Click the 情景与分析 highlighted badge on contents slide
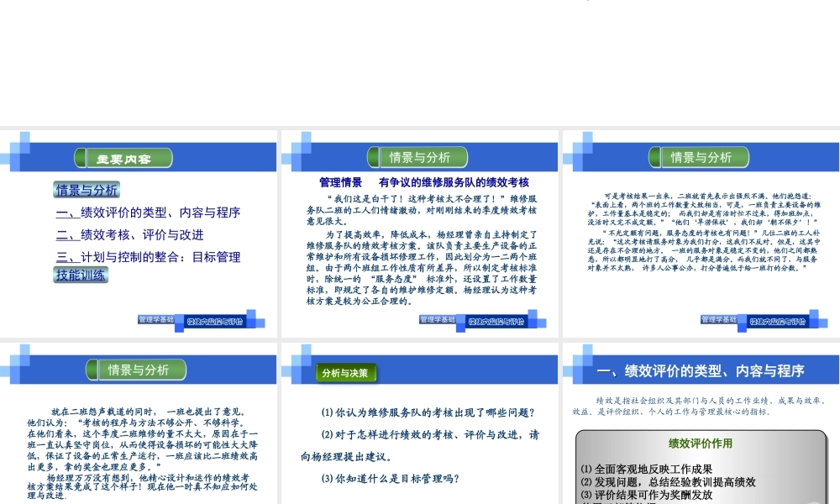840x504 pixels. (x=87, y=189)
